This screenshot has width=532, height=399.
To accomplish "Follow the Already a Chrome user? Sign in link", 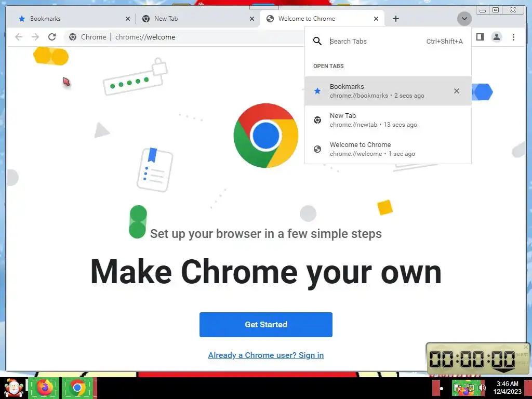I will coord(266,355).
